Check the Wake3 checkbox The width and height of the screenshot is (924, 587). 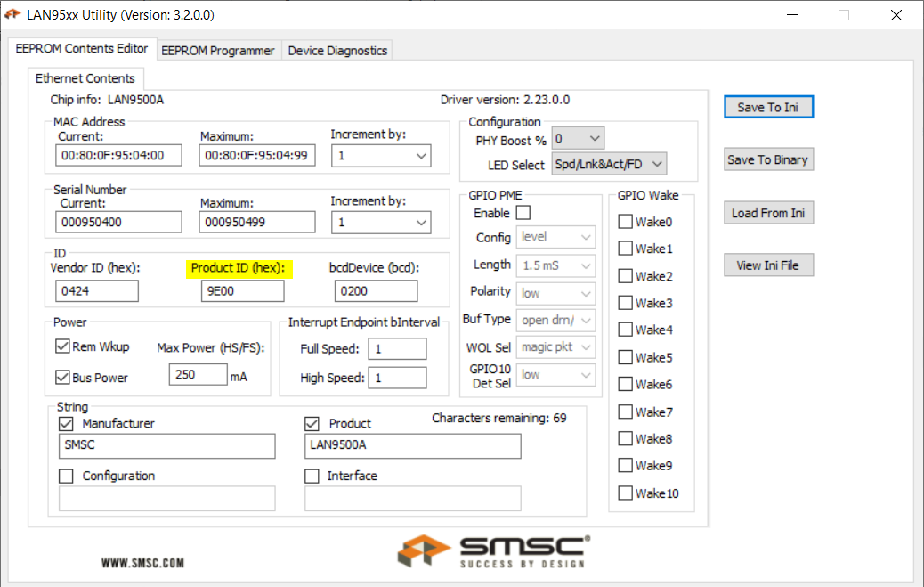coord(625,303)
